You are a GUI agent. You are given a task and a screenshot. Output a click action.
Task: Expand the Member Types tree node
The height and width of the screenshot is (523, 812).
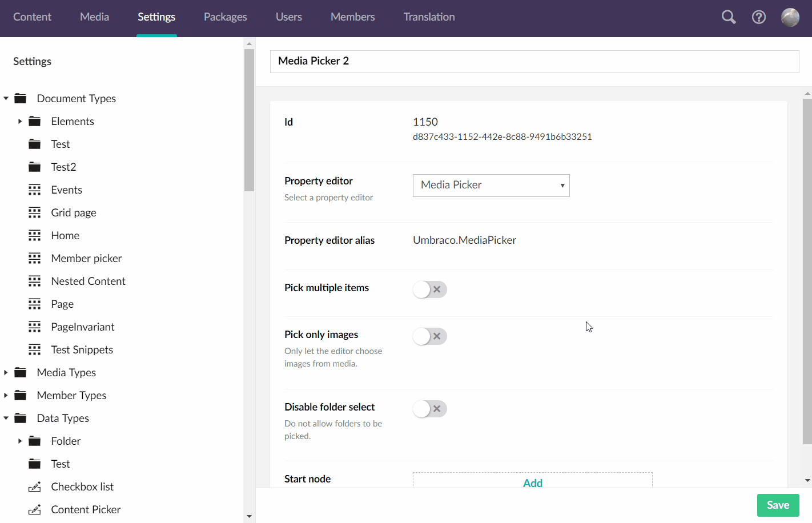pyautogui.click(x=6, y=395)
